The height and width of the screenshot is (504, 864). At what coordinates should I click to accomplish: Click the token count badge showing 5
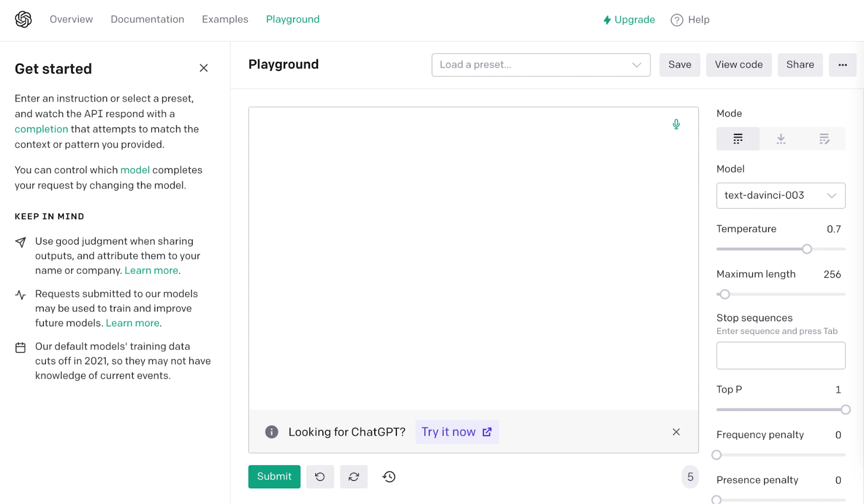pyautogui.click(x=690, y=476)
